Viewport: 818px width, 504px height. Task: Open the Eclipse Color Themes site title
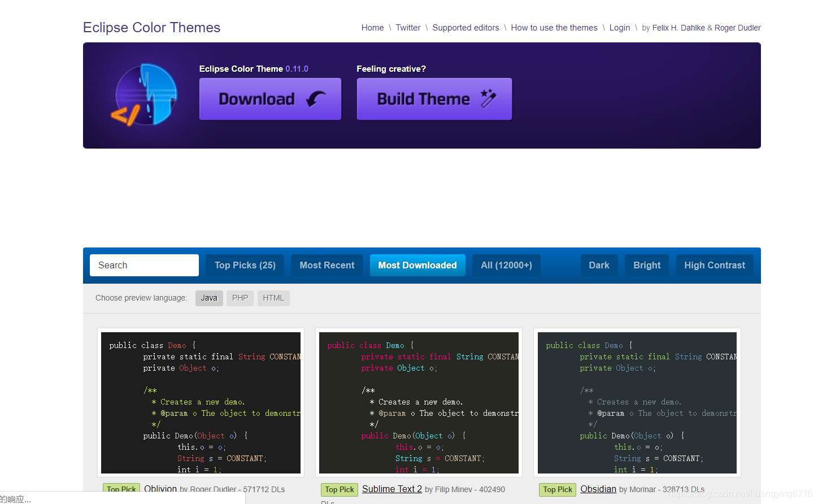(151, 28)
